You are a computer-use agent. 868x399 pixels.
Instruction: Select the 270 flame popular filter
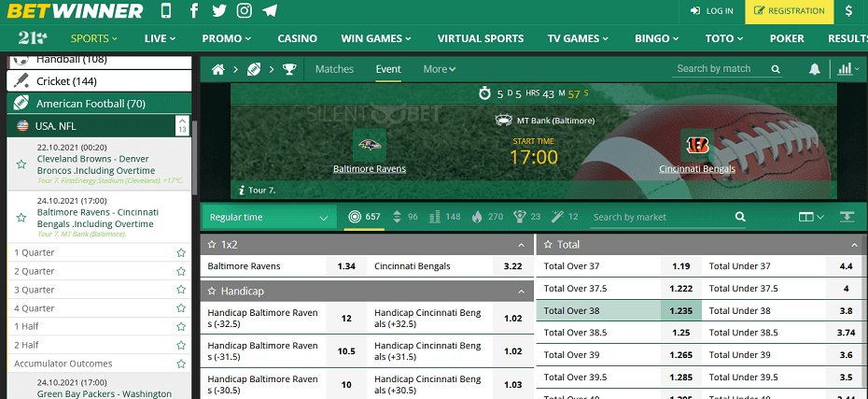[x=477, y=217]
